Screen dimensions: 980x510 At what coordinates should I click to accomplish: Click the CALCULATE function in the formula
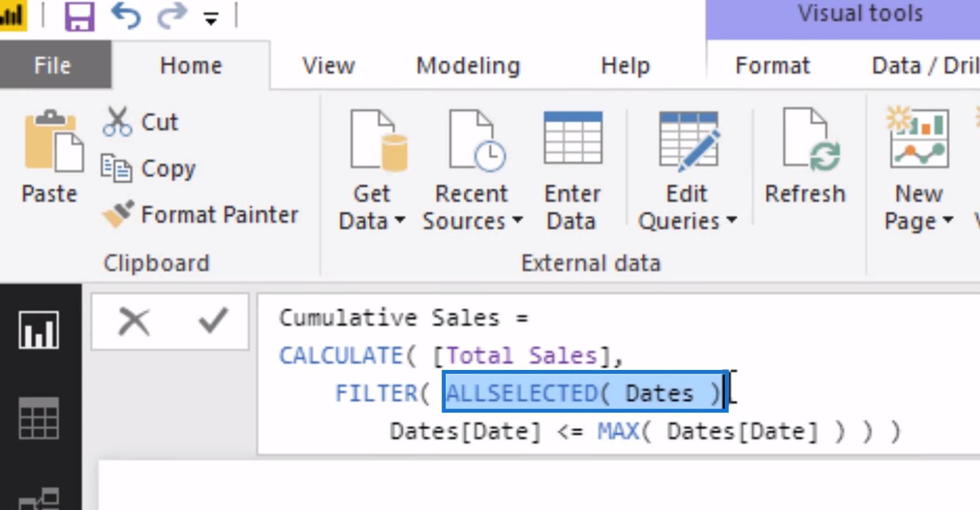[x=341, y=355]
